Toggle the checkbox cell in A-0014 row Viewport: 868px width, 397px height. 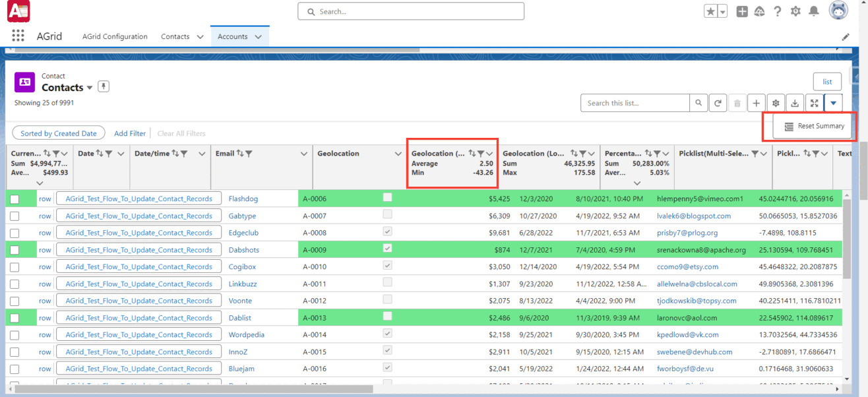[387, 333]
